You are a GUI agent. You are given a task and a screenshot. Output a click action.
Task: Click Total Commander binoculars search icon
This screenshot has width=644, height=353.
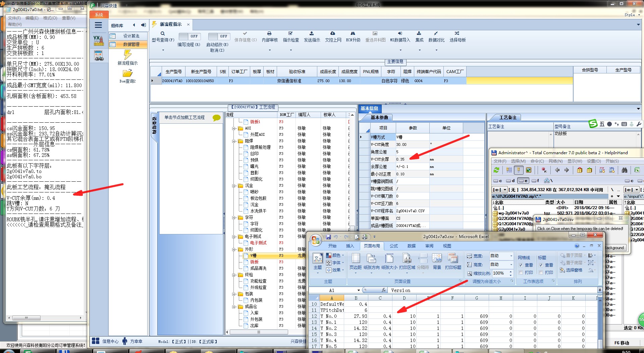coord(624,170)
